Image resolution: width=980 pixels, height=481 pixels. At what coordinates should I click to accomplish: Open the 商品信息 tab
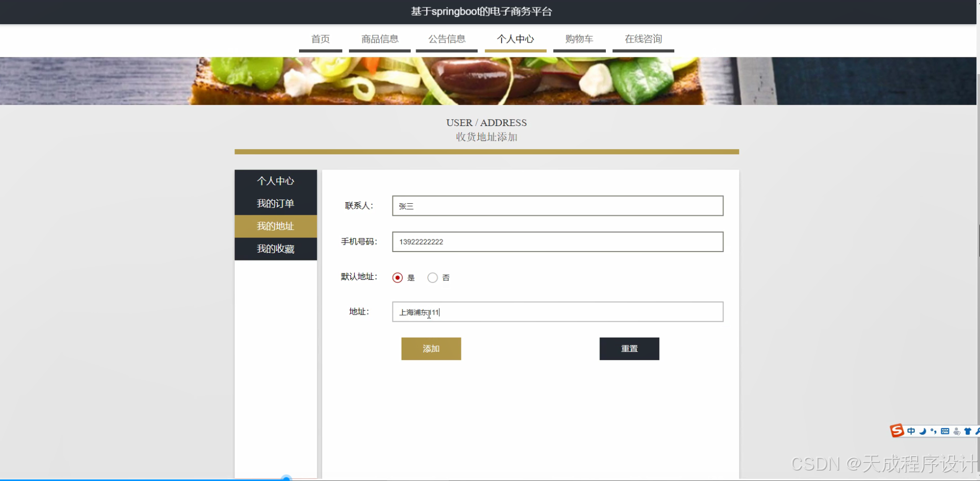[379, 39]
